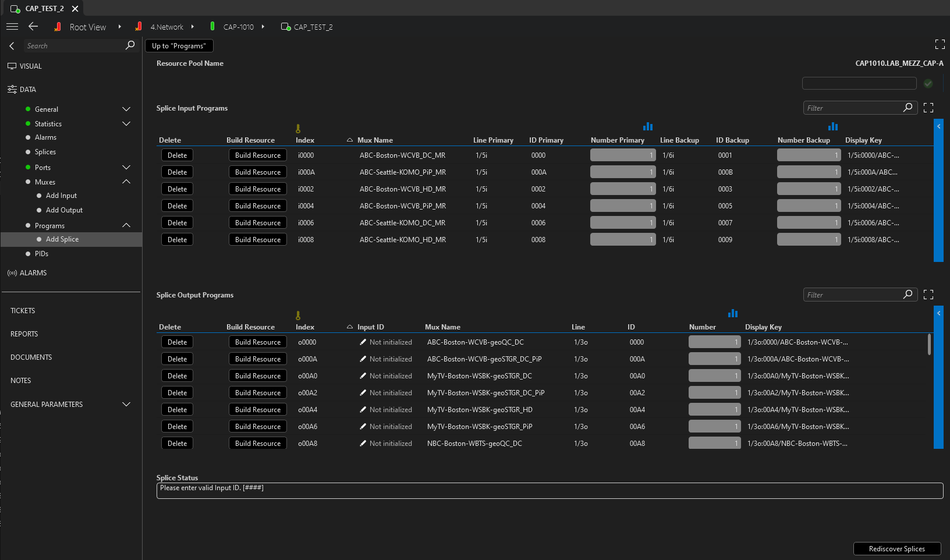950x560 pixels.
Task: Click fullscreen icon for Splice Output Programs
Action: point(928,295)
